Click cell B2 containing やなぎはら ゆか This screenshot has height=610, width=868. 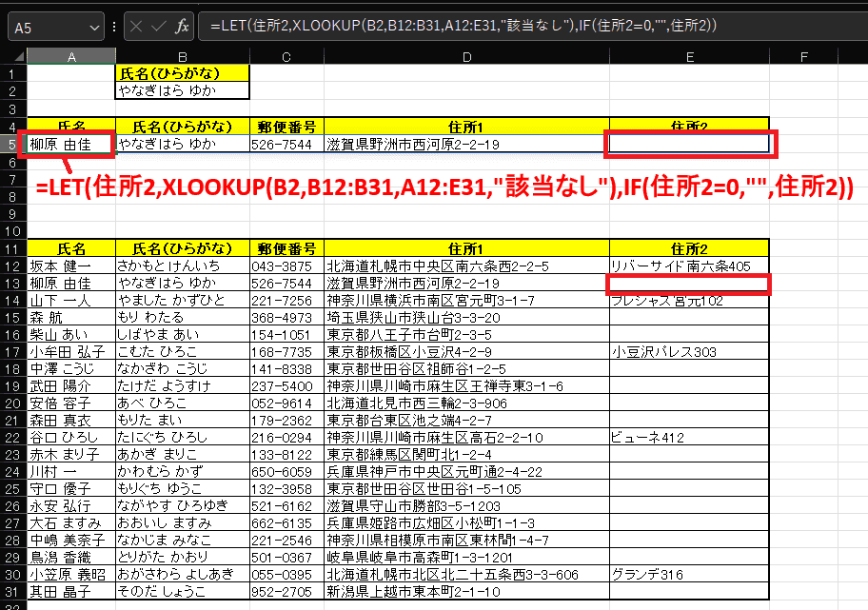click(x=182, y=91)
